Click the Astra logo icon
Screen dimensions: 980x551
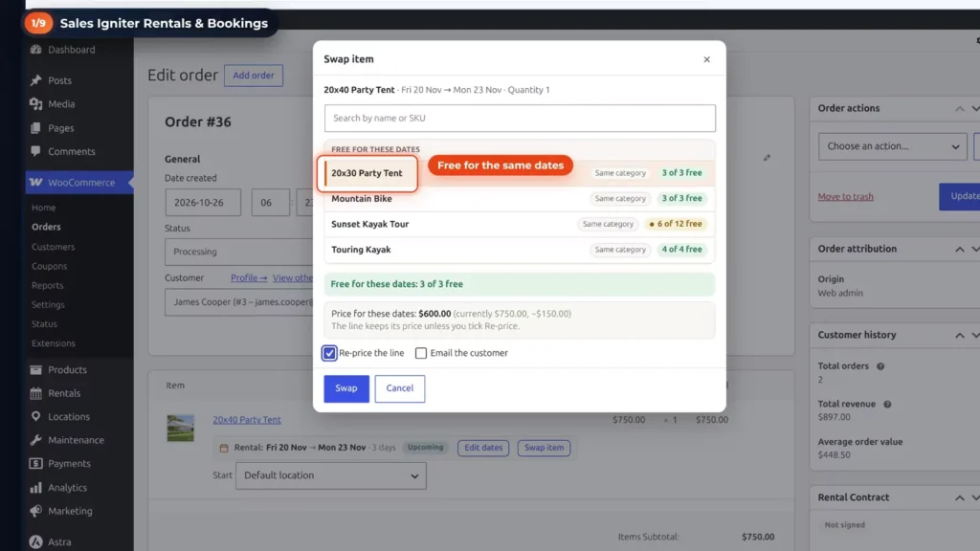tap(36, 541)
